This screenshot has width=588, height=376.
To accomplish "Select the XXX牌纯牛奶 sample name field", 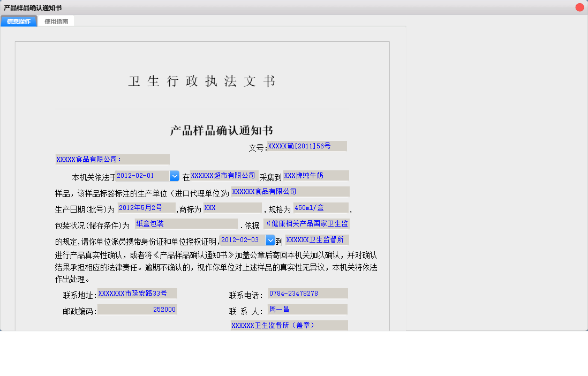I will click(x=315, y=175).
